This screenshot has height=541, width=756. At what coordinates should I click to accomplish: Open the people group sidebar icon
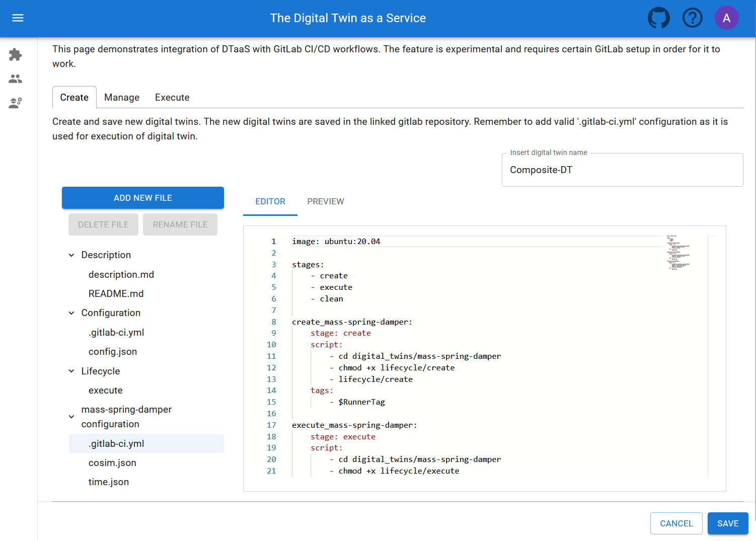16,79
